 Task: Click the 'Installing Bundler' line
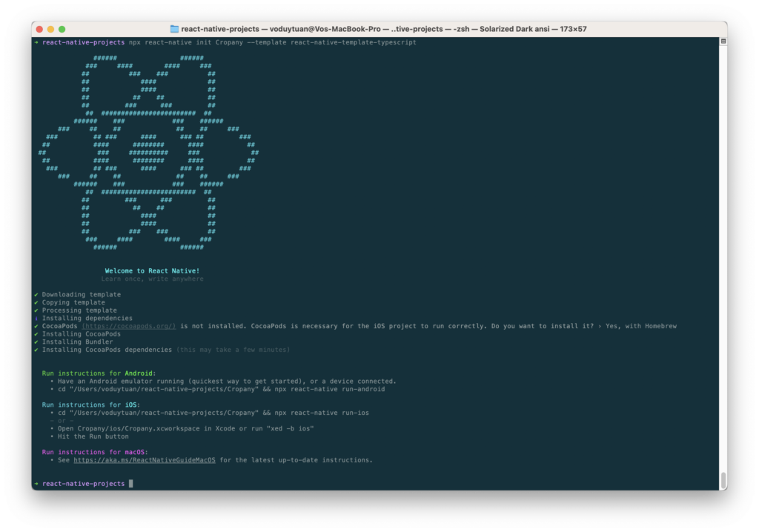point(77,342)
